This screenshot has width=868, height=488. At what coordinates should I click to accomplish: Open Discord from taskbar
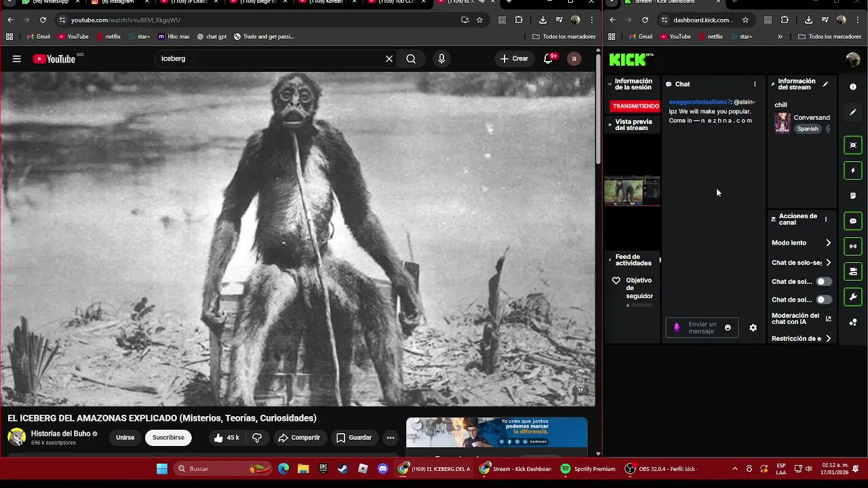point(382,469)
